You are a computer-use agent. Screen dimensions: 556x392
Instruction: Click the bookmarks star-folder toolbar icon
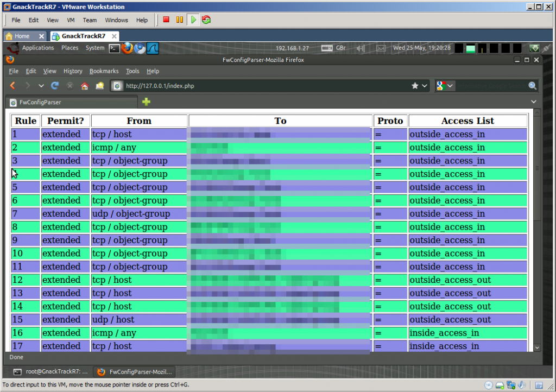click(x=100, y=85)
